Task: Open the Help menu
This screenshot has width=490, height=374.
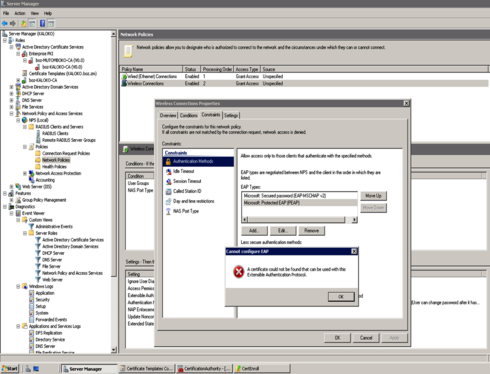Action: point(48,13)
